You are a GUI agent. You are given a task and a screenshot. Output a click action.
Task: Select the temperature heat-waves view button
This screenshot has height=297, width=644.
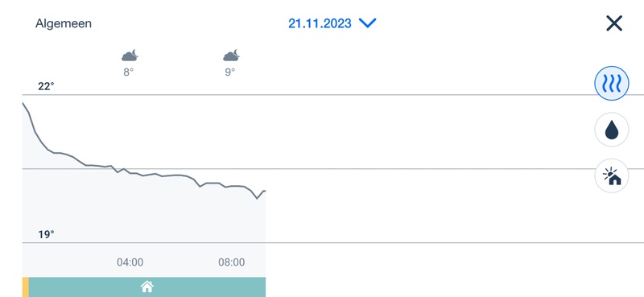point(612,84)
